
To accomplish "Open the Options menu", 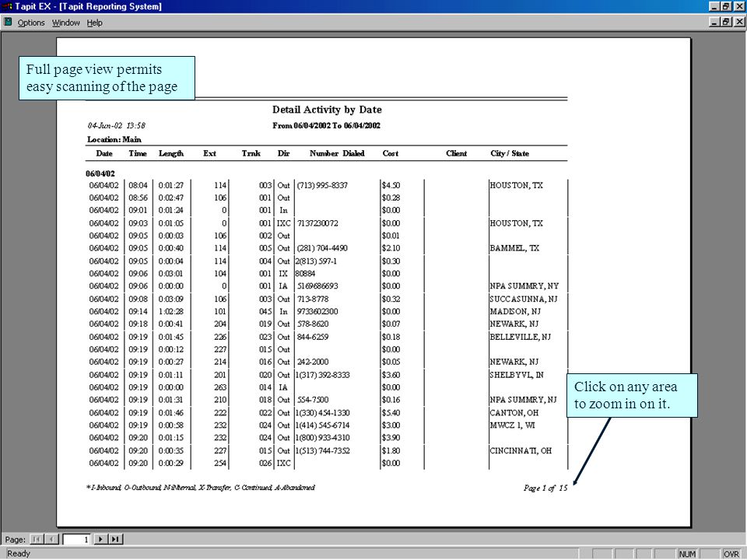I will coord(31,23).
